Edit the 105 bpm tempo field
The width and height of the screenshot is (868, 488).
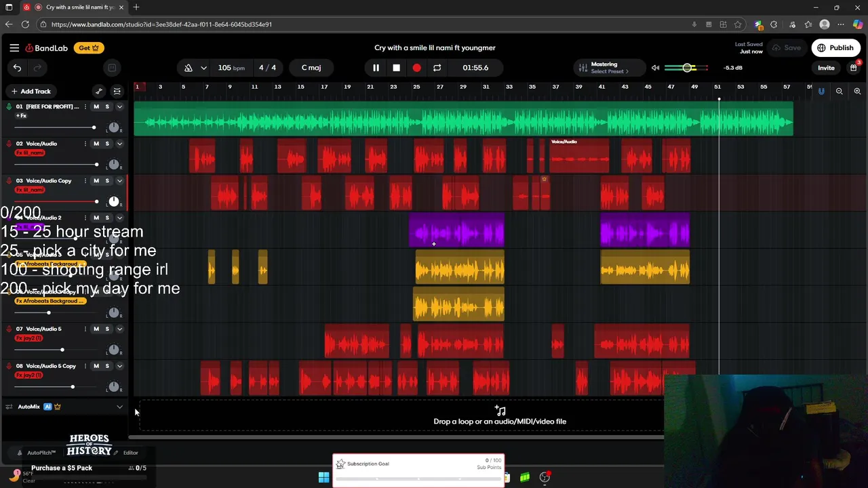231,68
